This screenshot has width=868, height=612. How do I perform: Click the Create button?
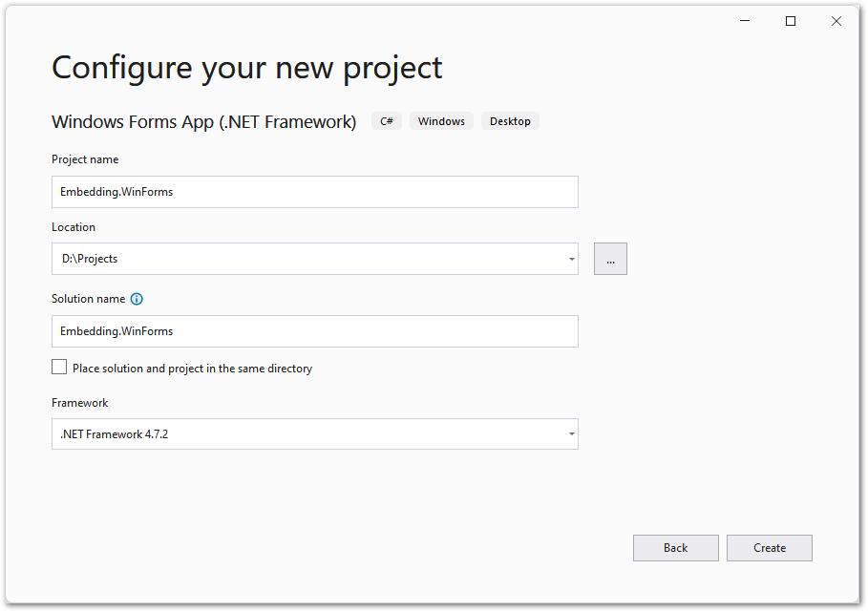770,548
